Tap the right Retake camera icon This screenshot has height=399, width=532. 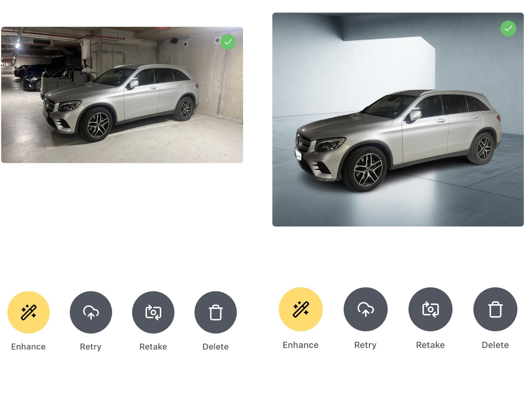pyautogui.click(x=430, y=309)
